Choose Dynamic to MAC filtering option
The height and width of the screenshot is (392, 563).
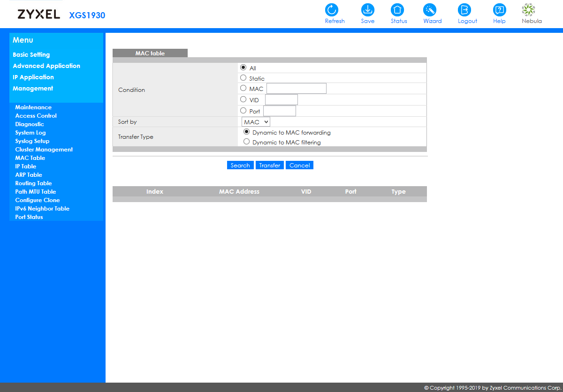tap(247, 142)
